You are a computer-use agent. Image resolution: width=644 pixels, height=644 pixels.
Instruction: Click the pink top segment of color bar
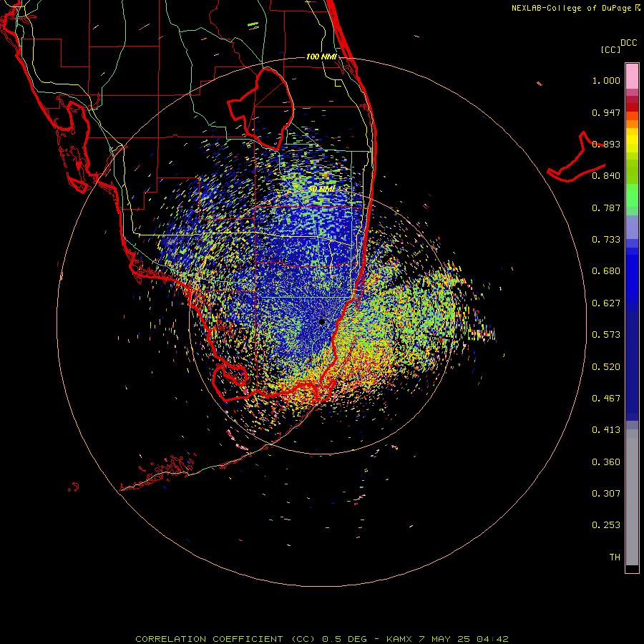pyautogui.click(x=632, y=77)
